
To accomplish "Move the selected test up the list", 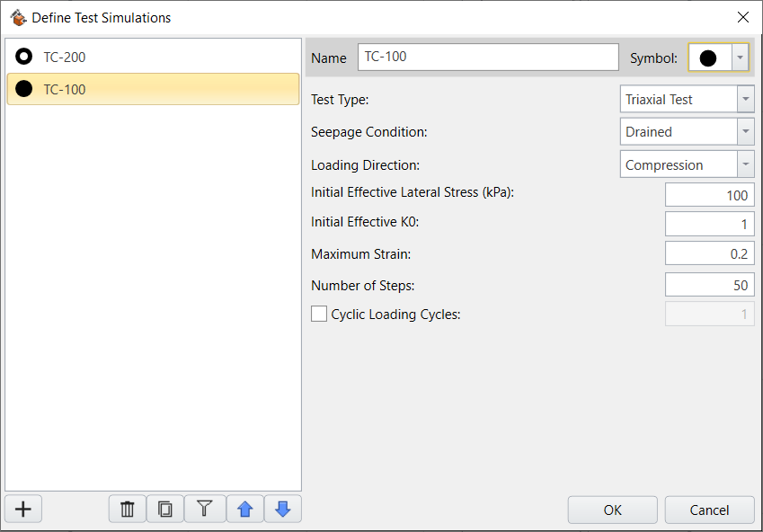I will click(x=244, y=509).
